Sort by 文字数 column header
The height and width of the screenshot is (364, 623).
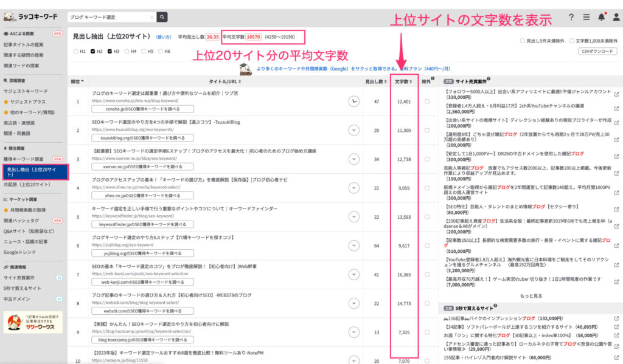[403, 81]
